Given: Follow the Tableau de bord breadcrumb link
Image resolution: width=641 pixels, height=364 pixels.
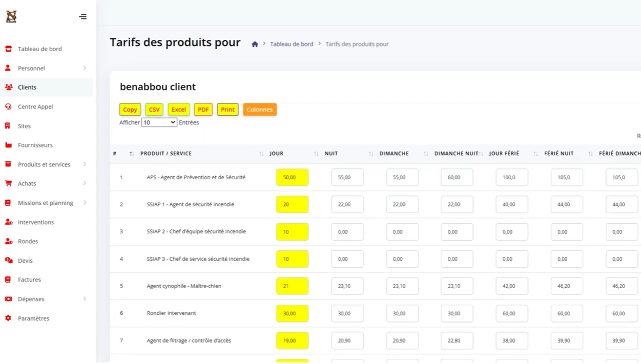Looking at the screenshot, I should (x=292, y=44).
